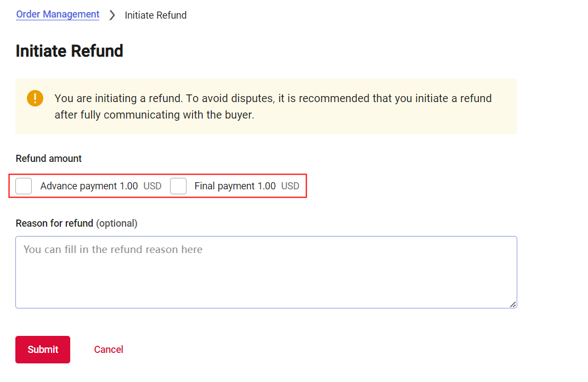
Task: Focus the refund reason text area
Action: pyautogui.click(x=266, y=272)
